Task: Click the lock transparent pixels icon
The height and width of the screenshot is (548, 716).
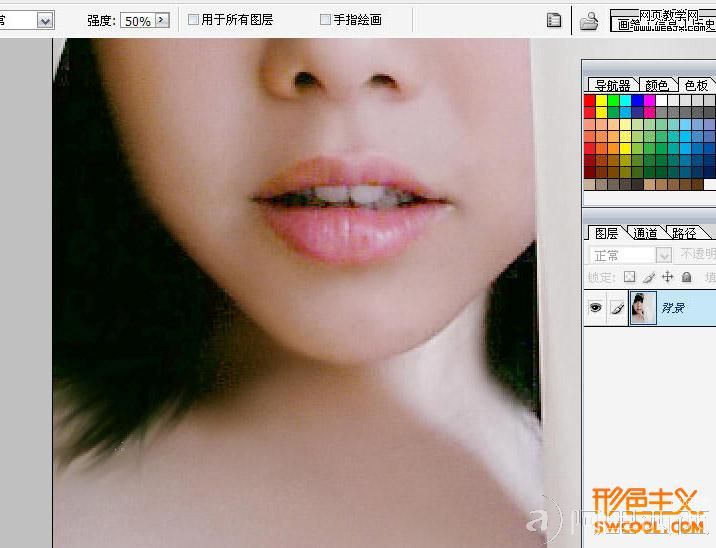Action: 630,277
